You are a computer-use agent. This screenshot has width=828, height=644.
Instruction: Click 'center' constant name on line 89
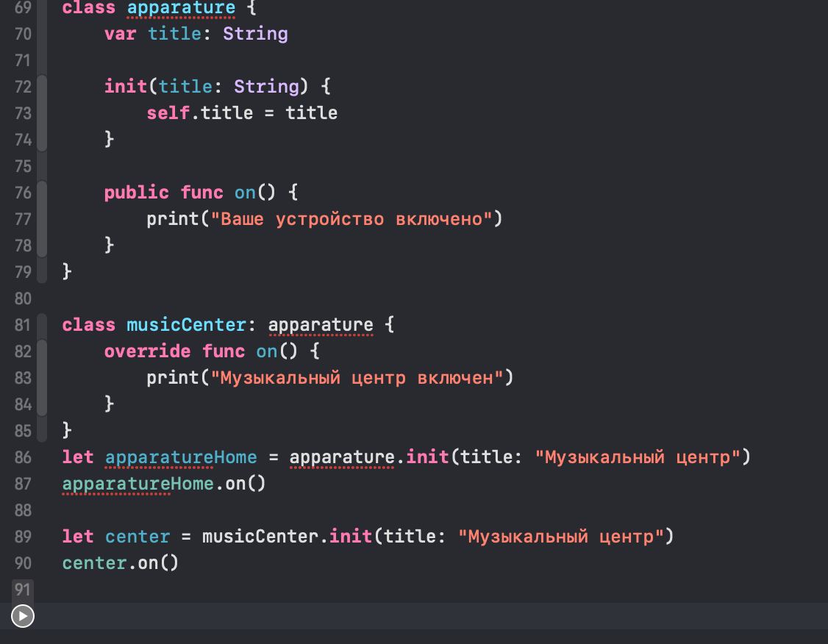[138, 537]
